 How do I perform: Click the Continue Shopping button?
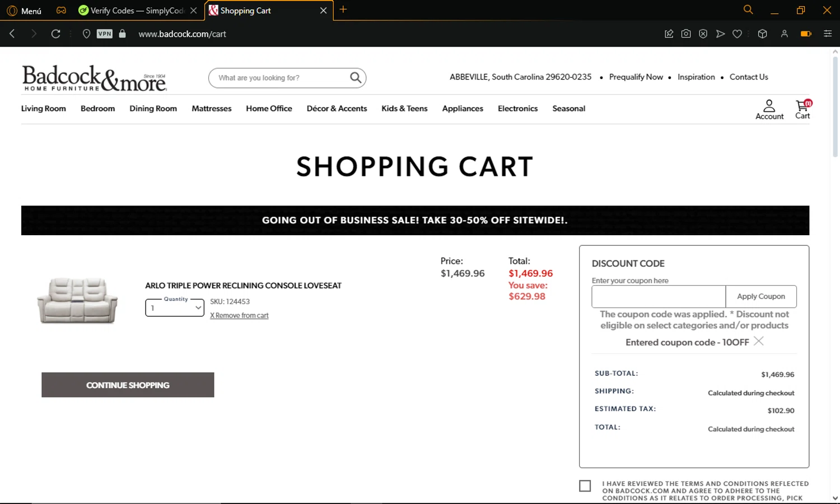point(128,385)
